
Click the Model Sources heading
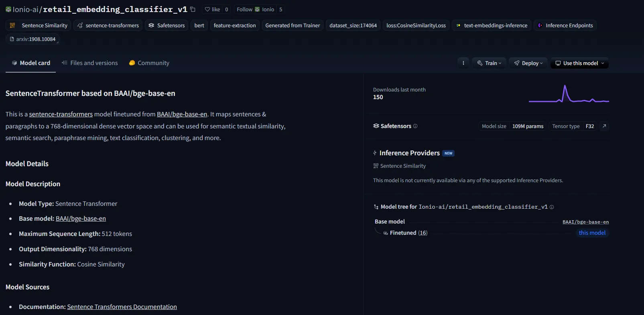[27, 287]
